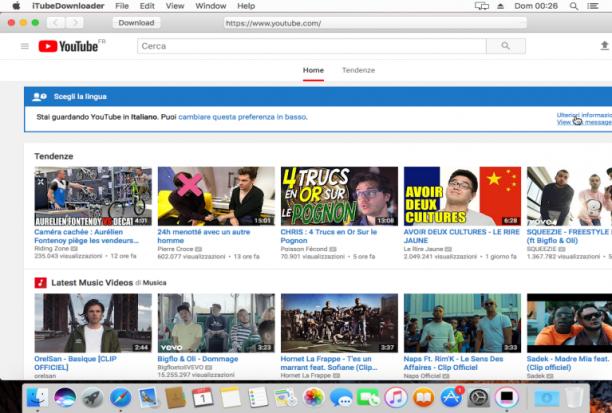Click the search magnifier button
The height and width of the screenshot is (413, 612).
[506, 46]
